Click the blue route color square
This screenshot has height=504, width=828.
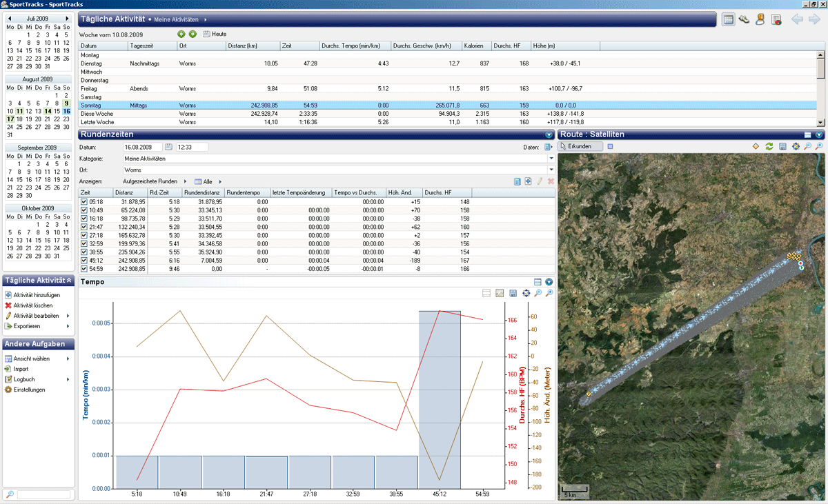pos(610,146)
